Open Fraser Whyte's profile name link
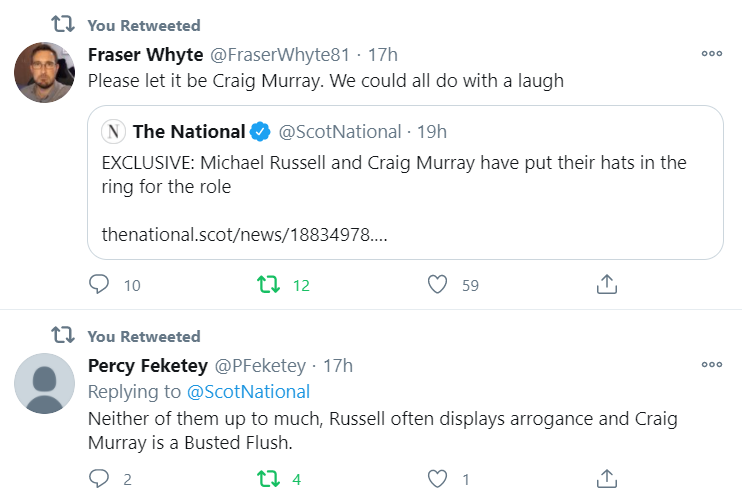 pos(146,54)
